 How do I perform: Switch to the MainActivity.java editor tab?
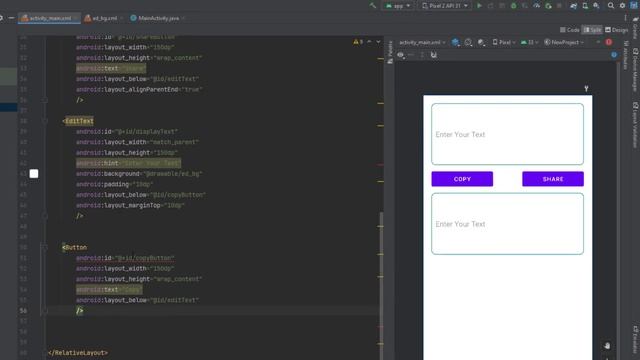pos(158,18)
